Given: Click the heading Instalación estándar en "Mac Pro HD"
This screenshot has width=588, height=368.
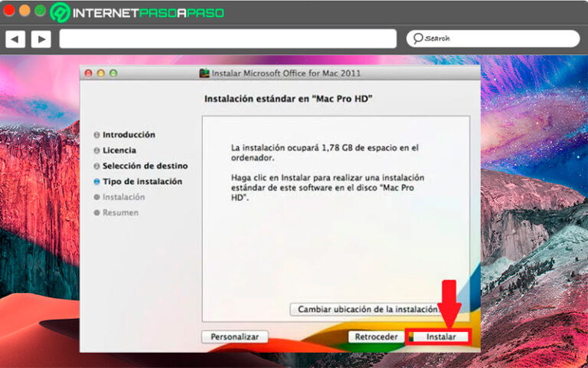Looking at the screenshot, I should 288,99.
